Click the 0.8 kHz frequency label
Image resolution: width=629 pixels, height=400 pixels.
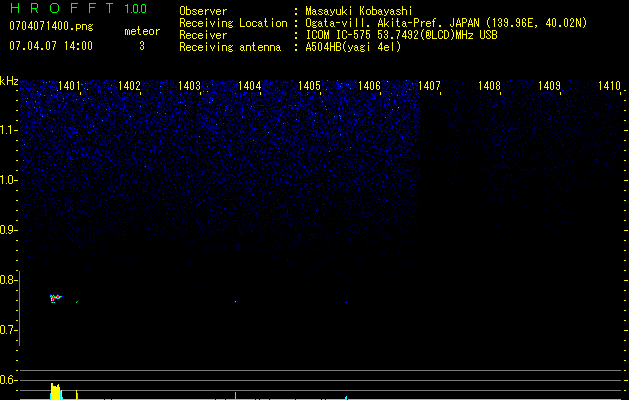(x=7, y=280)
